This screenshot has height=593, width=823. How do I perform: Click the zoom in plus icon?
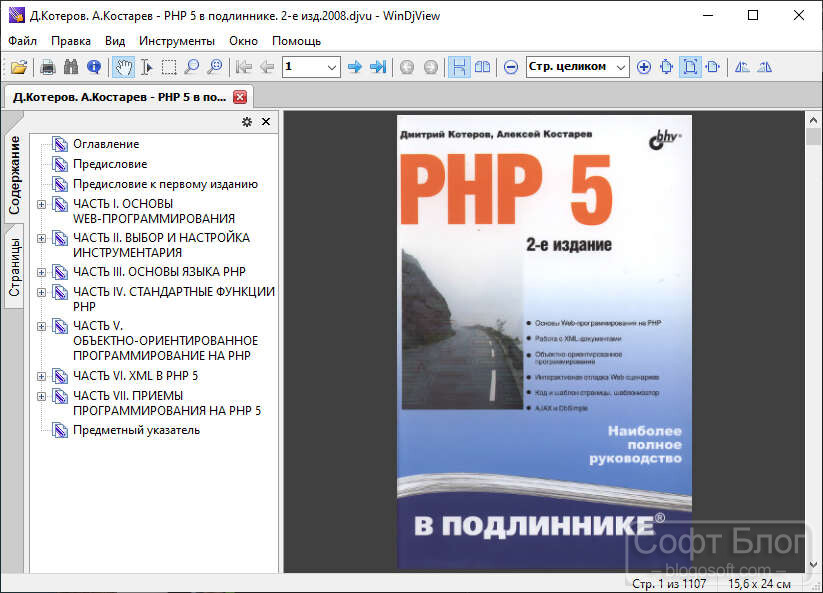point(643,67)
